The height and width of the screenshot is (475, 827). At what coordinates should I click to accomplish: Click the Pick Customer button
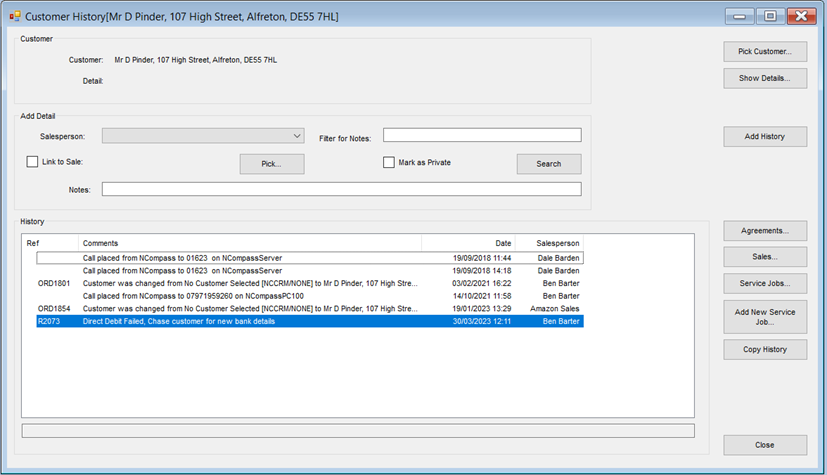tap(765, 51)
